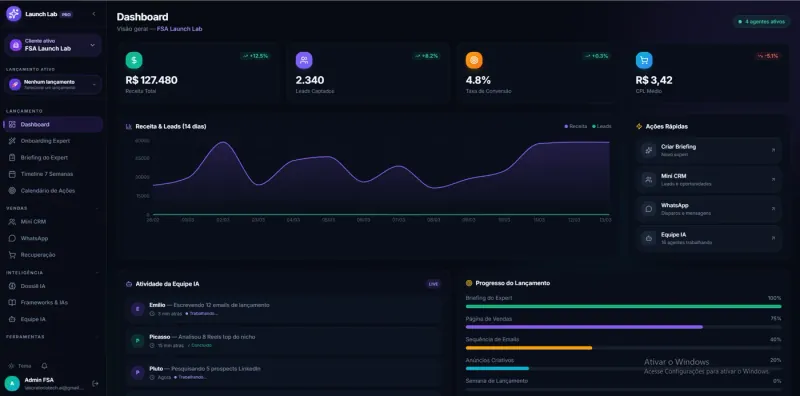Click the arrow icon on WhatsApp quick action
This screenshot has height=396, width=800.
pyautogui.click(x=773, y=209)
